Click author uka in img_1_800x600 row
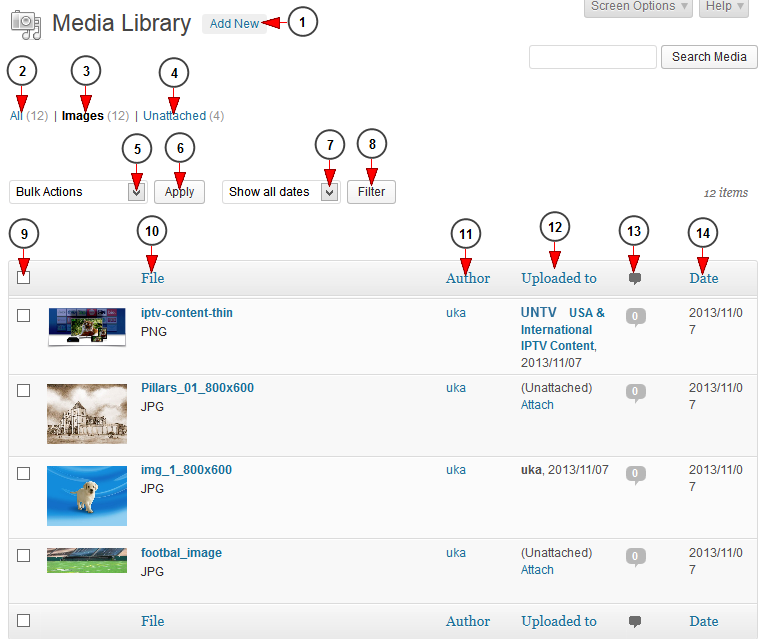 (456, 470)
